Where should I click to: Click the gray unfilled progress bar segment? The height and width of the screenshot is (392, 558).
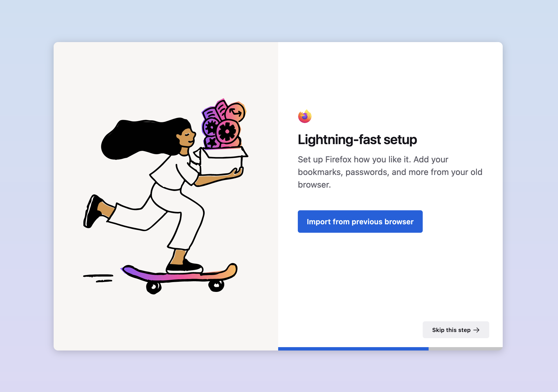465,349
